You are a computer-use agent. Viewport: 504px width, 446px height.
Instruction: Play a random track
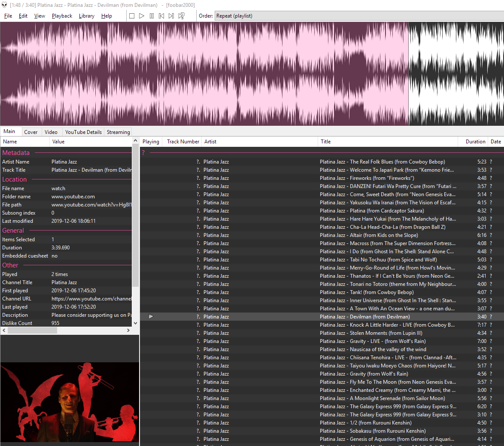point(182,16)
